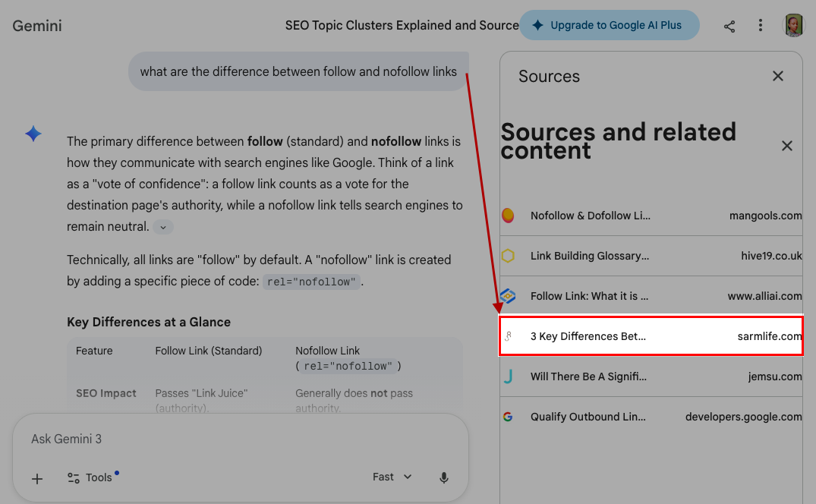Click the Gemini logo text

(x=37, y=26)
